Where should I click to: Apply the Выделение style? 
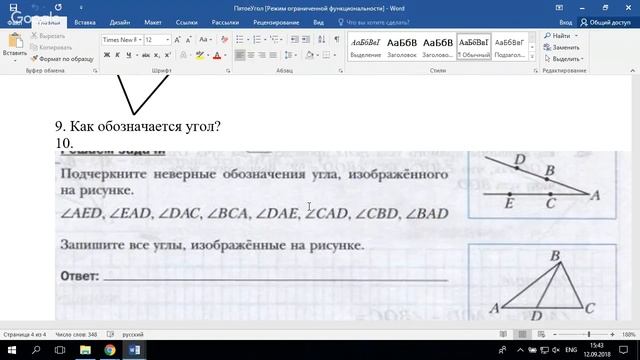coord(366,47)
